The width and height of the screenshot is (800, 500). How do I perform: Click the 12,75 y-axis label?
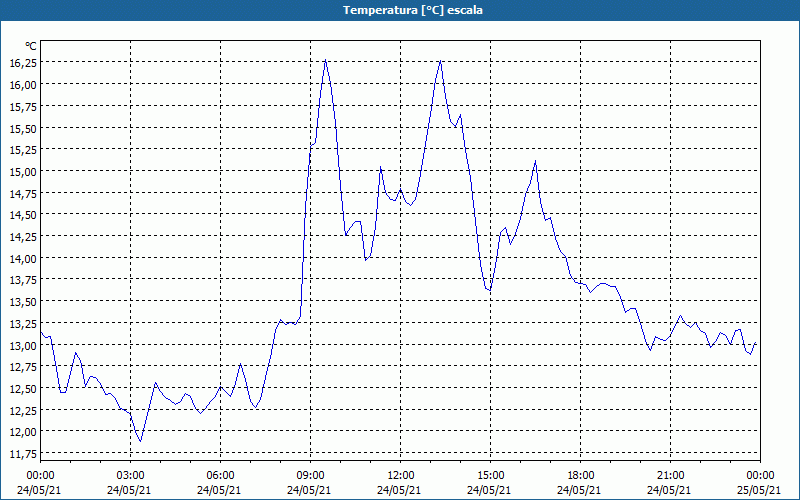23,367
